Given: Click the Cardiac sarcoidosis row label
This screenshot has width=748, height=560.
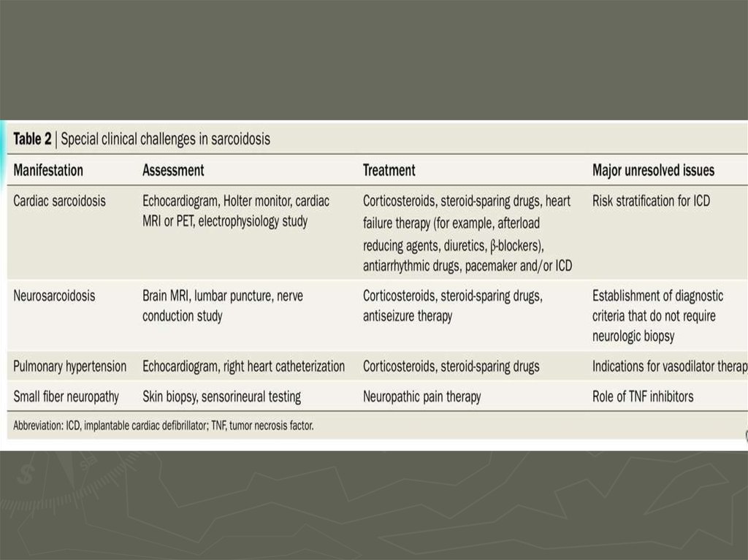Looking at the screenshot, I should [x=59, y=200].
